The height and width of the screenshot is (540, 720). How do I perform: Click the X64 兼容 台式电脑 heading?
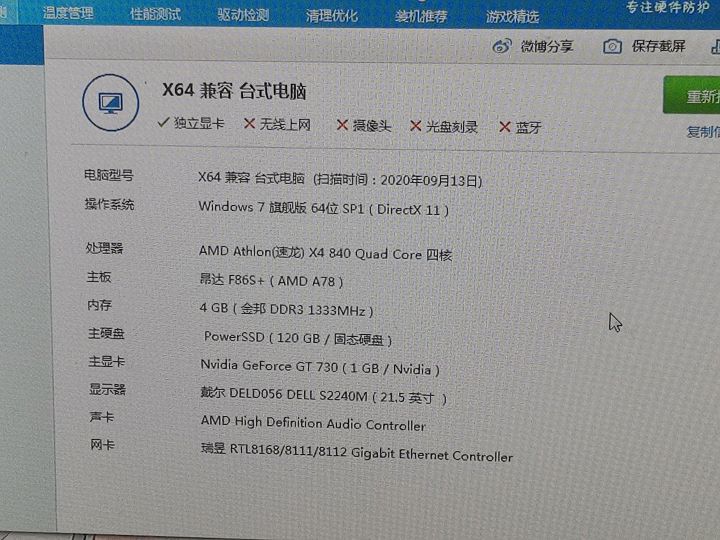(x=234, y=91)
